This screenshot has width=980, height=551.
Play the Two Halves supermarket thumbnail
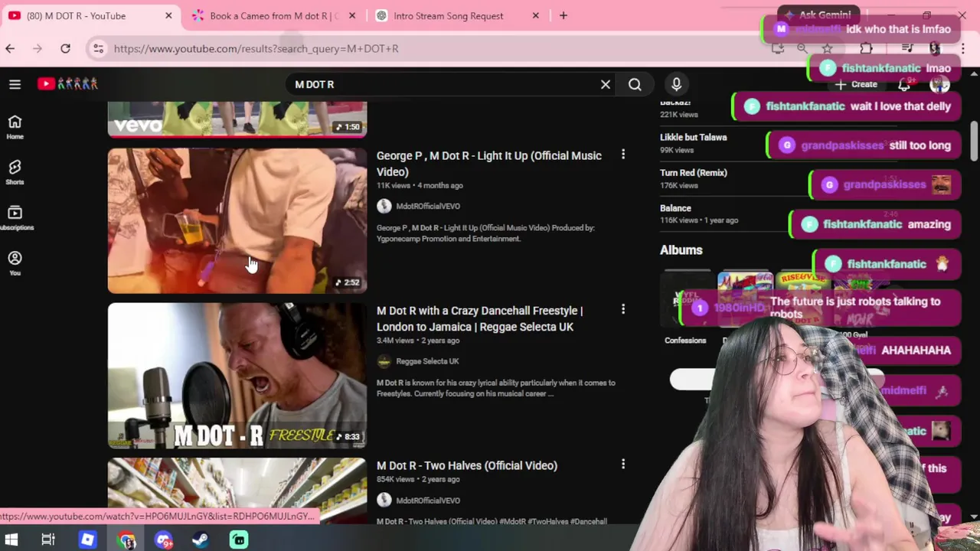(x=237, y=491)
